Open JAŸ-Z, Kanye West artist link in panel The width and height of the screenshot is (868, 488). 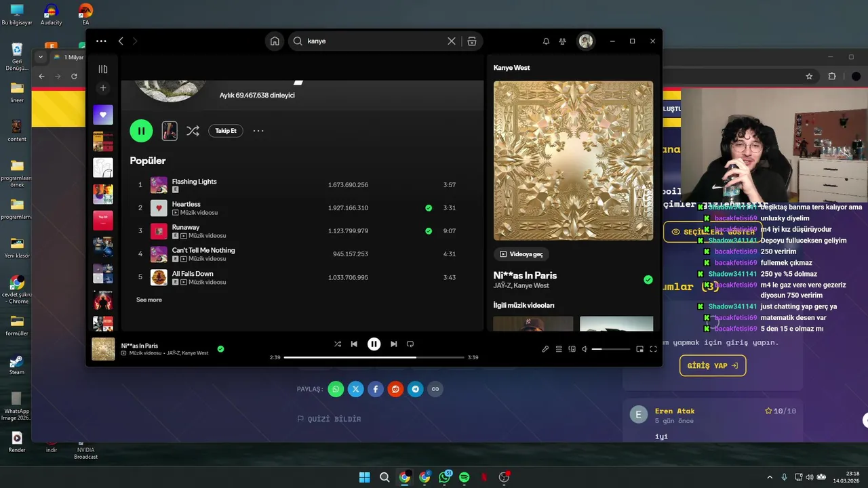pos(521,286)
